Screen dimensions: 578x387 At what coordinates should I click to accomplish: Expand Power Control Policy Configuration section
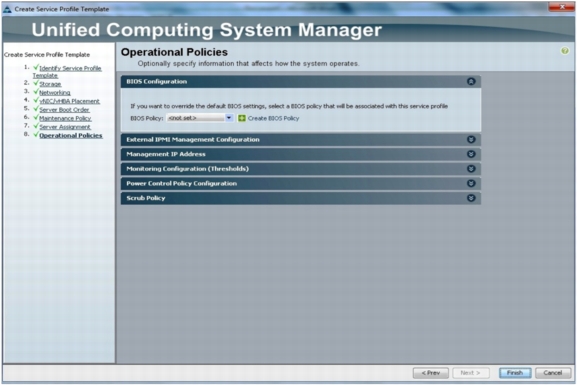point(471,184)
